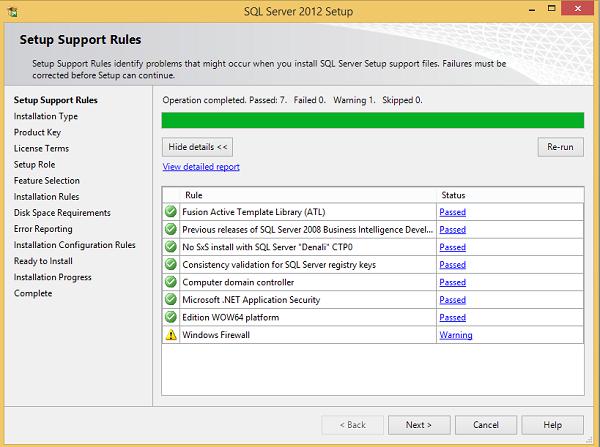Click the Operation completed status line
Image resolution: width=600 pixels, height=447 pixels.
(292, 100)
